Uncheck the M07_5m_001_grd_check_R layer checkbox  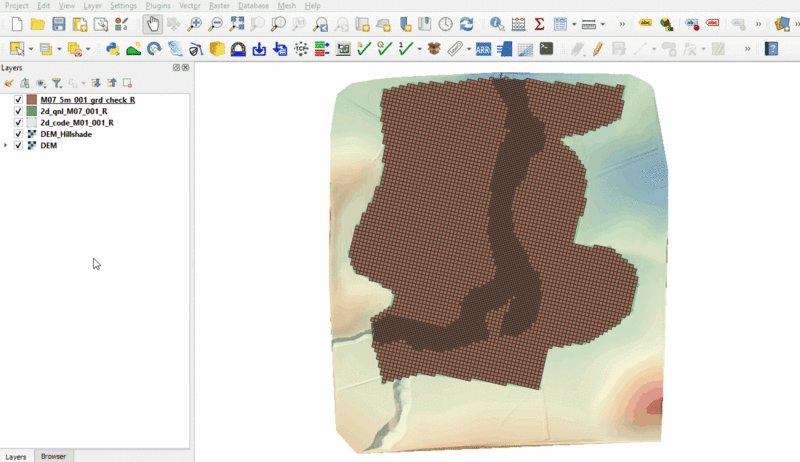tap(18, 100)
